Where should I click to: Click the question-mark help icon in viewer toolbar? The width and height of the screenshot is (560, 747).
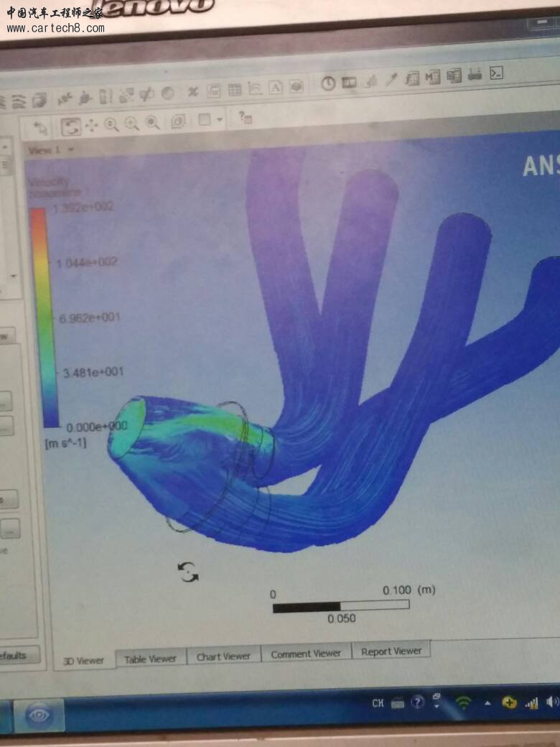tap(246, 117)
